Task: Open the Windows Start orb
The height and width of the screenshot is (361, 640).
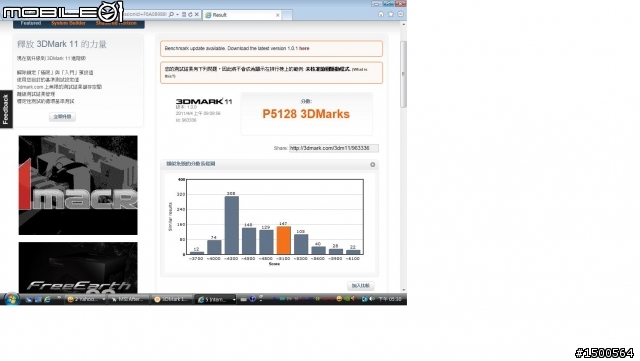Action: pos(11,299)
